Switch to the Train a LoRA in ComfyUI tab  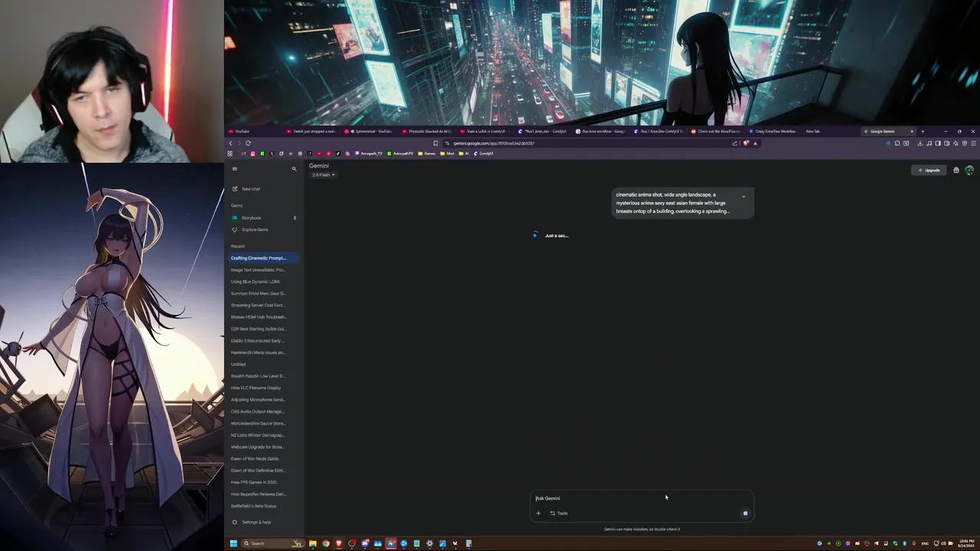pyautogui.click(x=486, y=131)
